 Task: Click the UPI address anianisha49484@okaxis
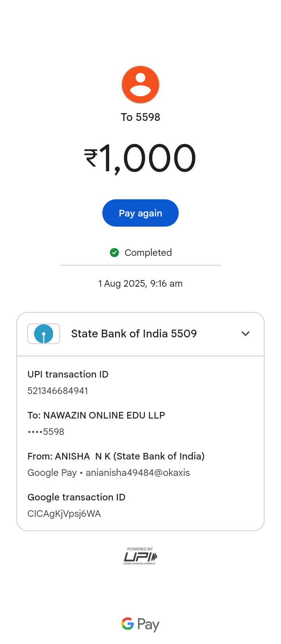coord(138,473)
